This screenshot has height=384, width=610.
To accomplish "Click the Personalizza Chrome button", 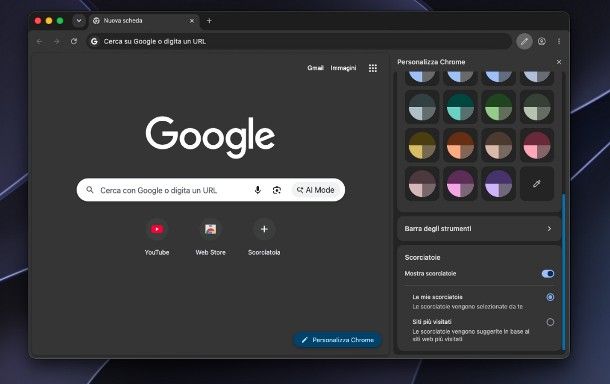I will (338, 340).
